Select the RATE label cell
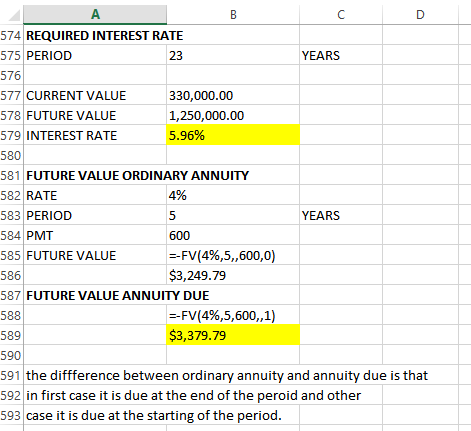The width and height of the screenshot is (471, 431). point(95,195)
